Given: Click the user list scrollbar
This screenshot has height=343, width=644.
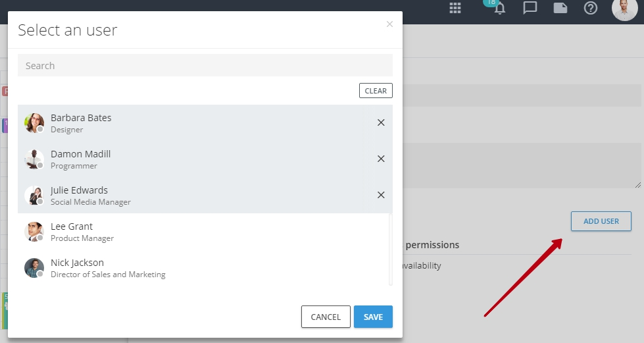Looking at the screenshot, I should (x=391, y=250).
